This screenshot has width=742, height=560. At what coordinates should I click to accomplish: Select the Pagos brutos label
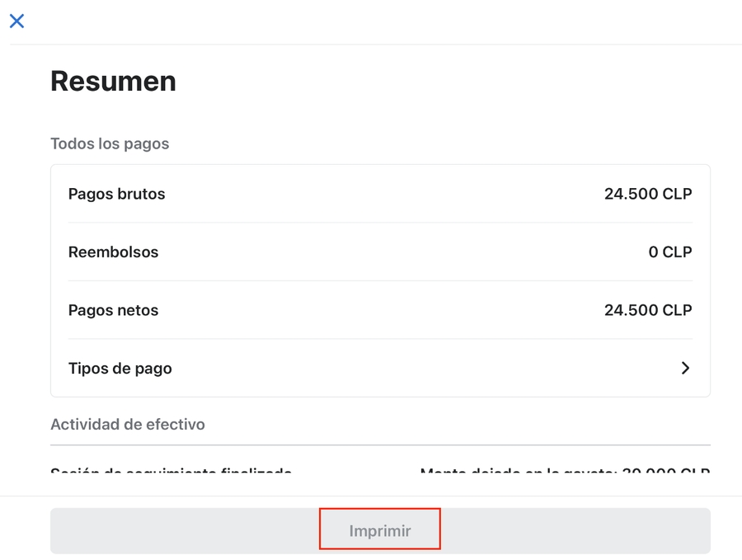tap(117, 195)
